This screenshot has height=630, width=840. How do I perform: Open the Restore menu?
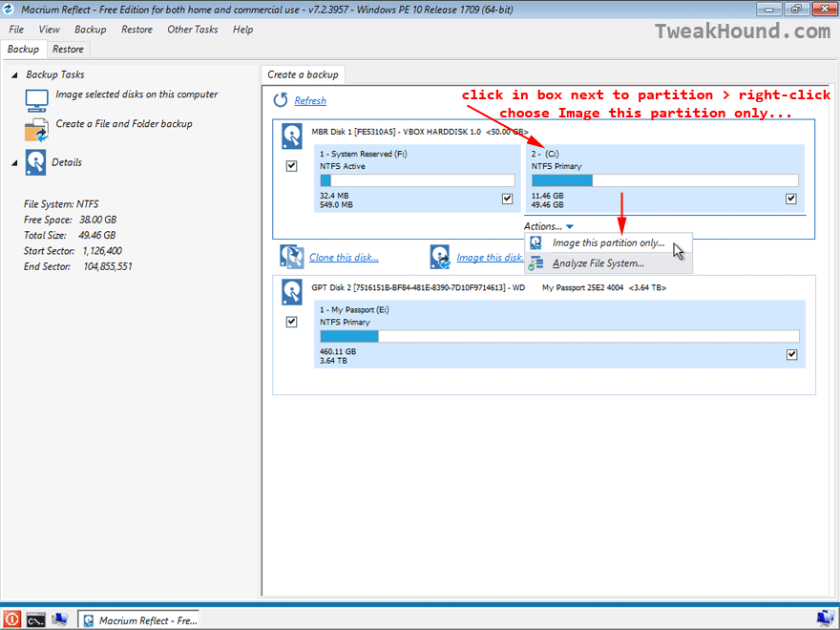pyautogui.click(x=136, y=30)
